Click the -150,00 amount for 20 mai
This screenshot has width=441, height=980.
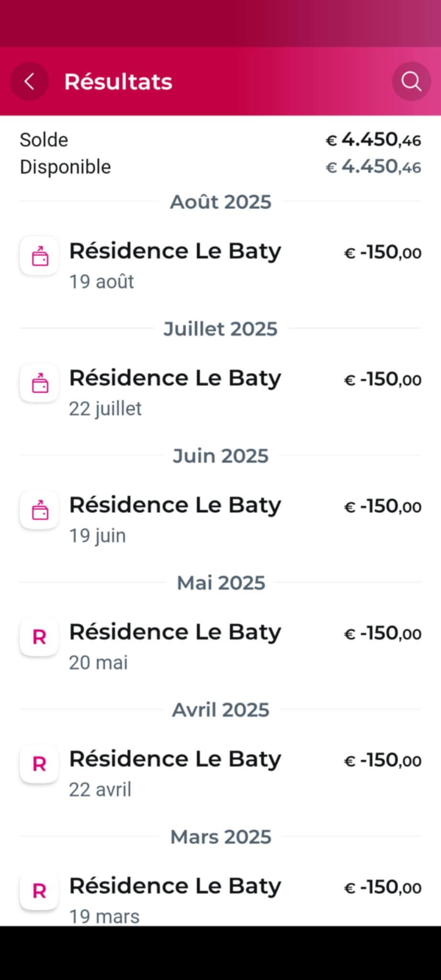pos(383,633)
